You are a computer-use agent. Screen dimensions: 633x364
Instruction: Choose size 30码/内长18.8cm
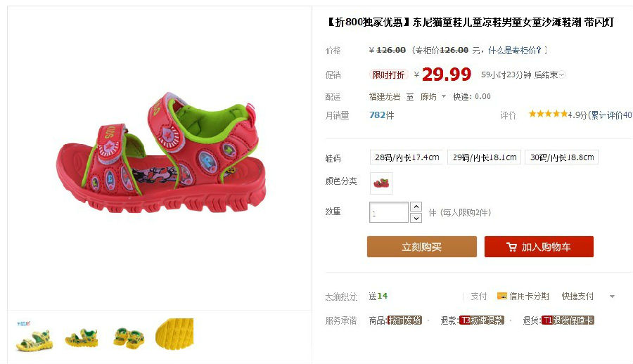(x=561, y=157)
